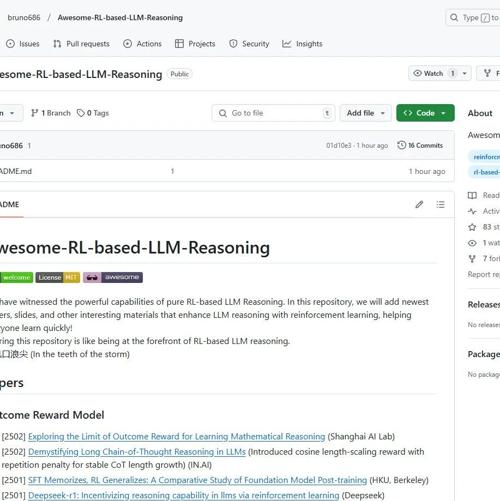Click the Activity pulse icon in sidebar
The height and width of the screenshot is (501, 500).
coord(472,211)
